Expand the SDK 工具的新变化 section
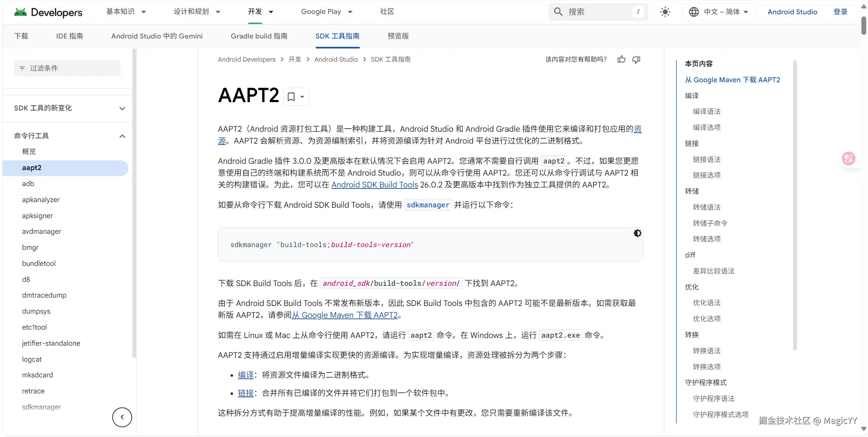Viewport: 868px width, 437px height. (x=122, y=108)
